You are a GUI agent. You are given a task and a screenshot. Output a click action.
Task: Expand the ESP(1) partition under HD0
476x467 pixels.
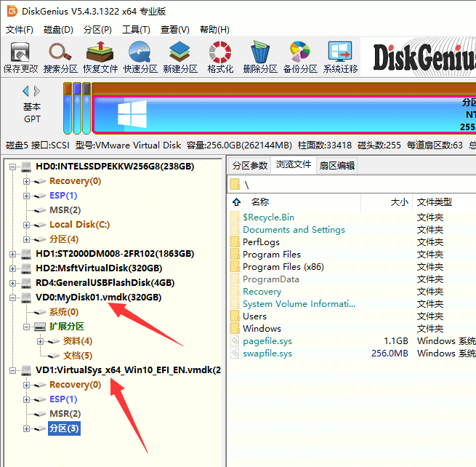26,196
